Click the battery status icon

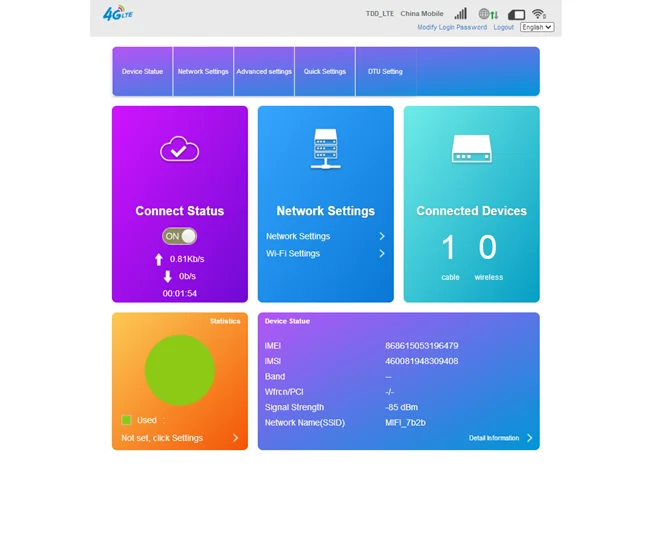point(516,14)
